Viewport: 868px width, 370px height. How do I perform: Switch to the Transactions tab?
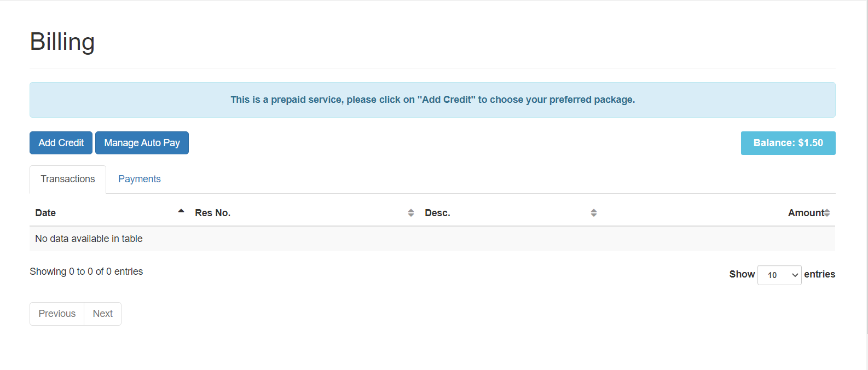(68, 179)
